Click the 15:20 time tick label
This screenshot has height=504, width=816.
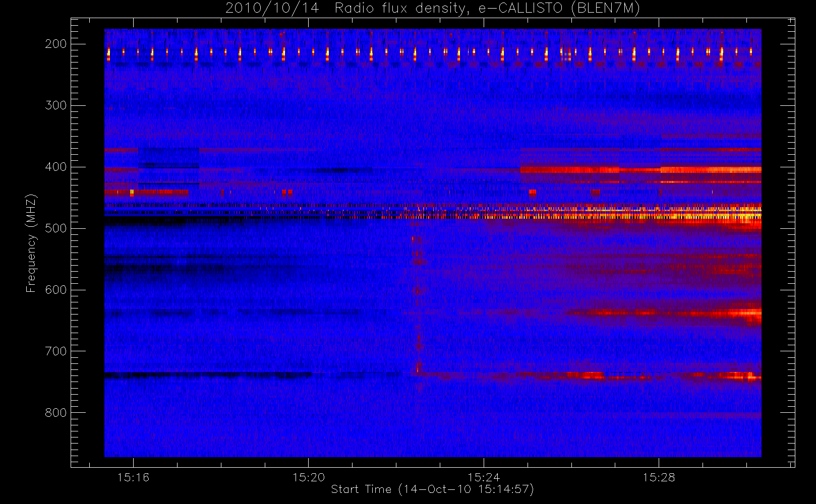[309, 477]
